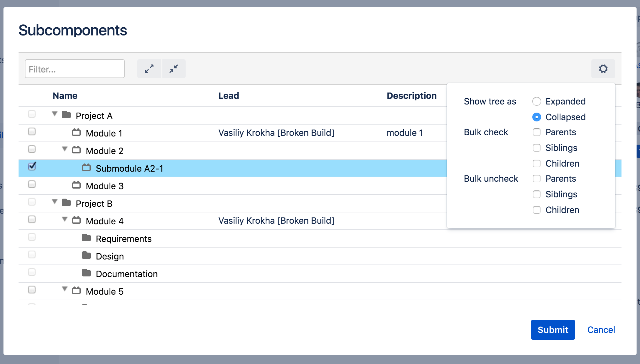Click the Requirements folder icon

point(86,238)
